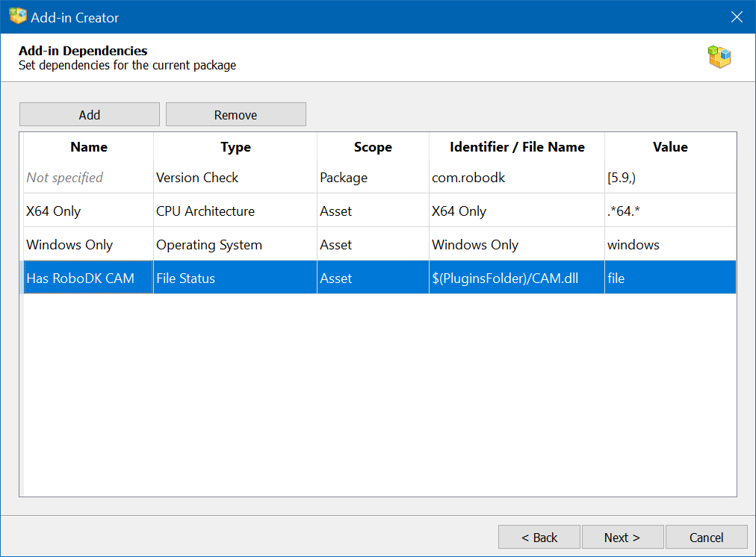The image size is (756, 557).
Task: Select the 'Version Check' type cell
Action: (x=235, y=177)
